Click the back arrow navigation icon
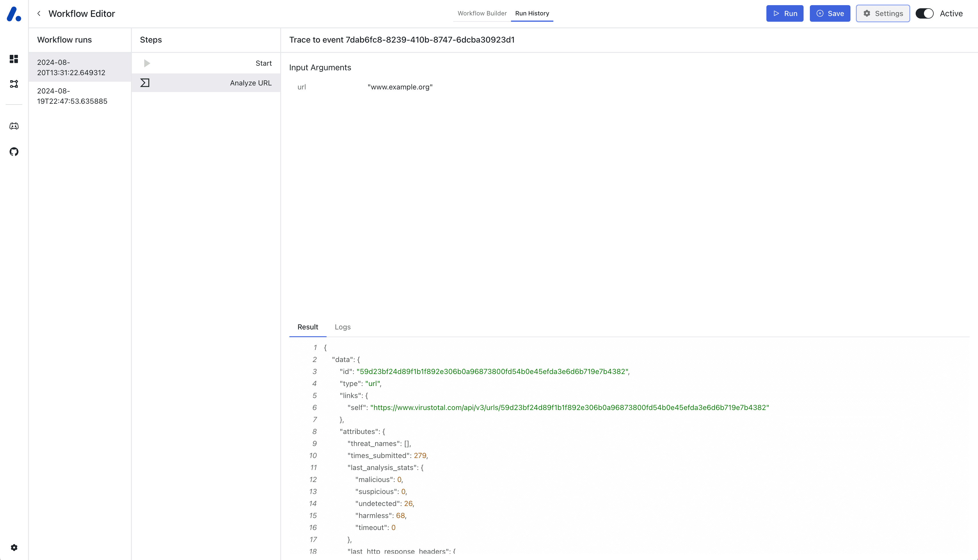The height and width of the screenshot is (560, 978). (39, 13)
